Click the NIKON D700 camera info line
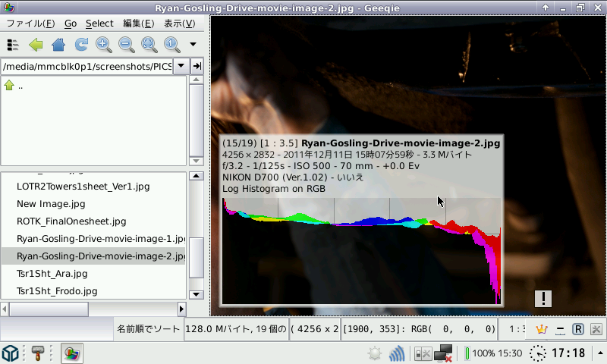The height and width of the screenshot is (364, 607). pos(293,177)
